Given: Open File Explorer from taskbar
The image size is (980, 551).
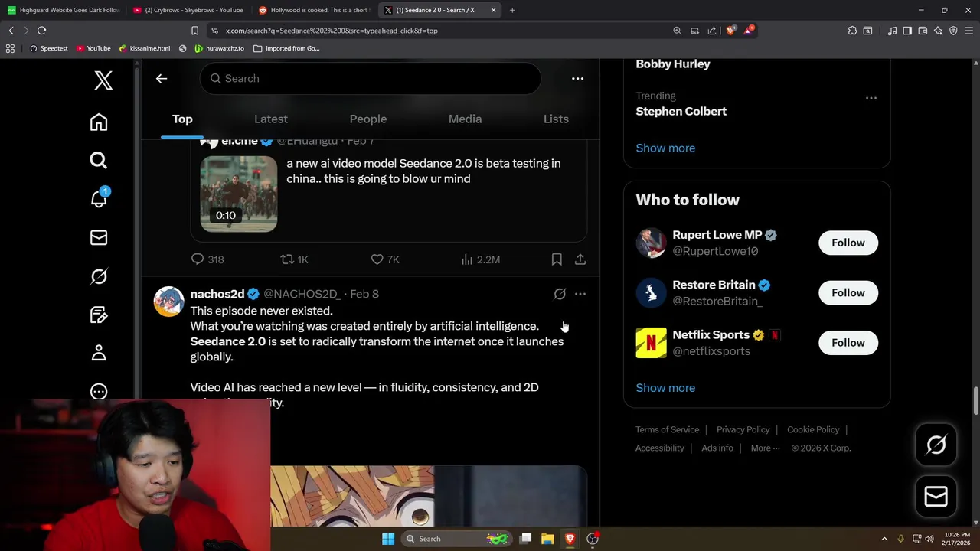Looking at the screenshot, I should [547, 539].
